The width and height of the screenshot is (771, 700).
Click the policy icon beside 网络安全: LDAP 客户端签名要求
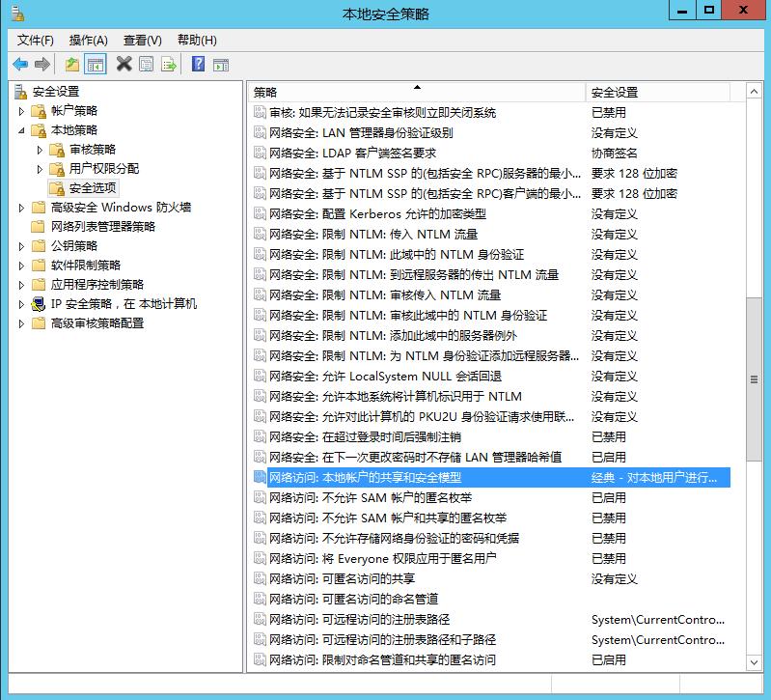coord(260,153)
